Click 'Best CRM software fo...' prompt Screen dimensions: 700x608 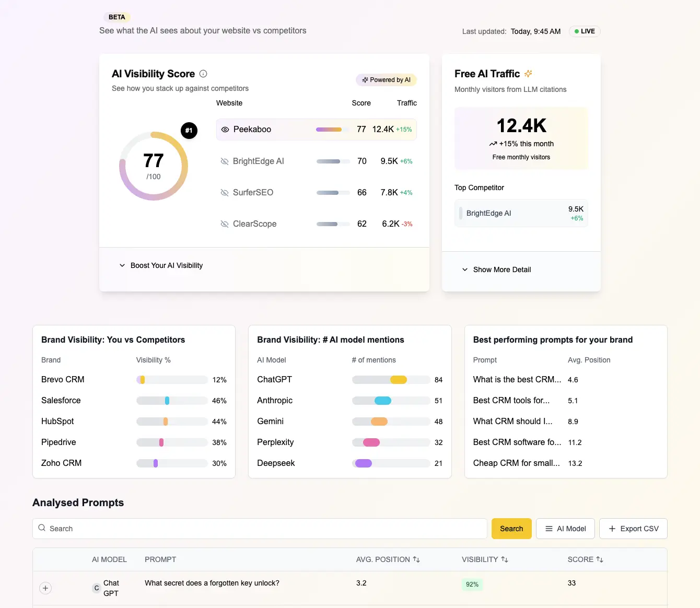point(517,442)
